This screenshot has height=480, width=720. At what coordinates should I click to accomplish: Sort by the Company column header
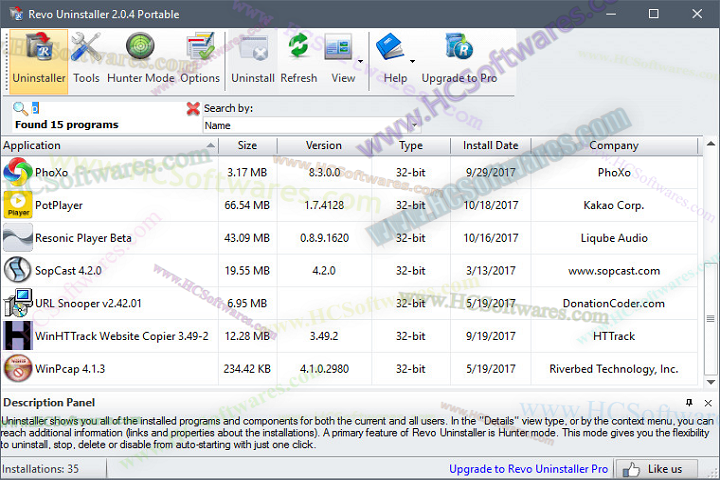coord(614,146)
